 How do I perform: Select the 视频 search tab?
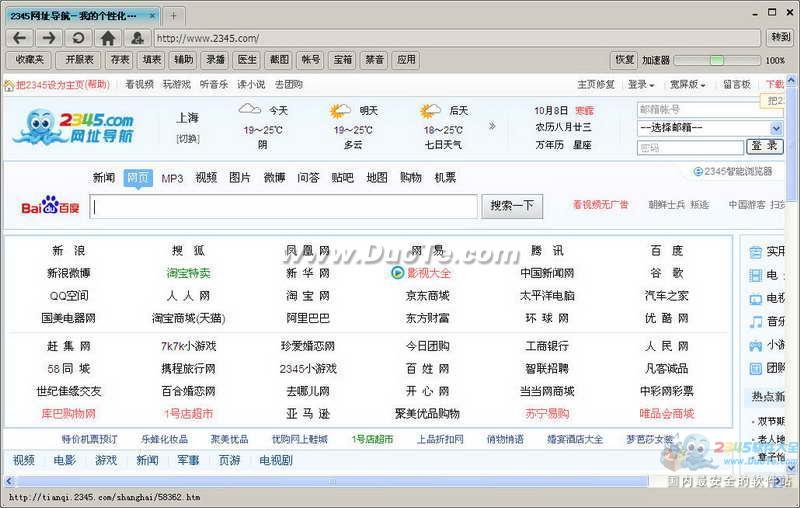click(x=206, y=177)
